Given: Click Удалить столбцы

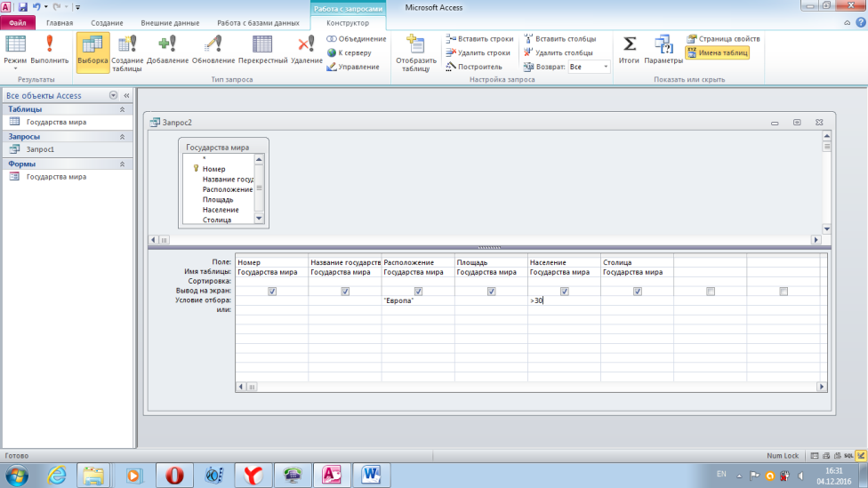Looking at the screenshot, I should click(558, 52).
